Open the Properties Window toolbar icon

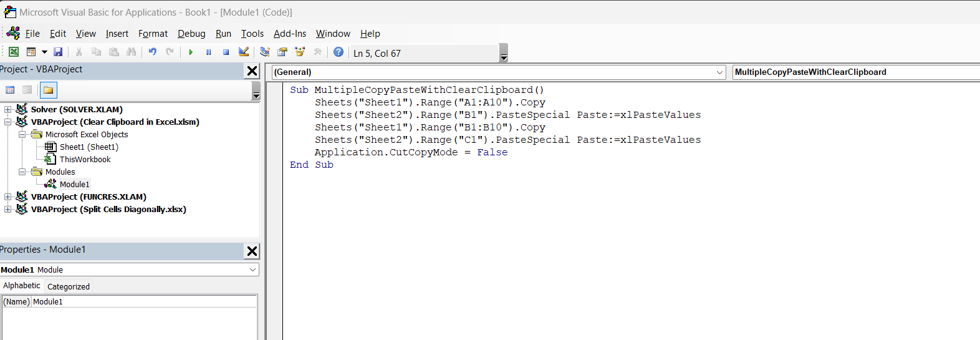[282, 52]
